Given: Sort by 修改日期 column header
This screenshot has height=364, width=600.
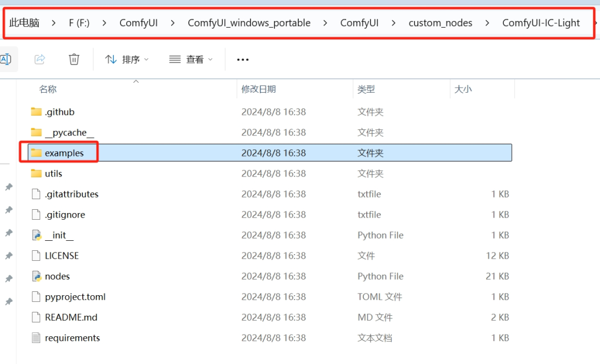Looking at the screenshot, I should point(259,89).
